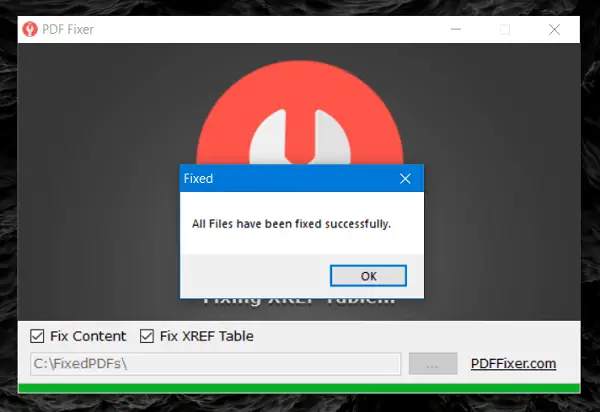Toggle the Fix Content checkbox
This screenshot has height=412, width=600.
(37, 336)
